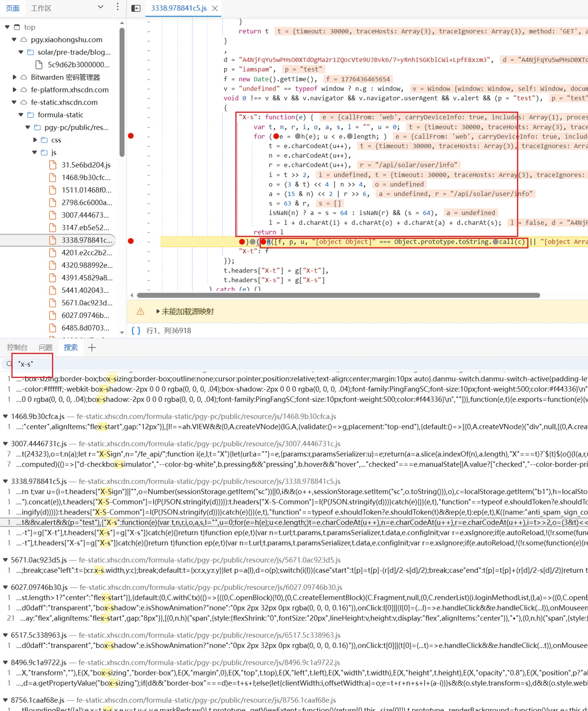588x711 pixels.
Task: Open the navigator tabs overflow chevron
Action: coord(100,7)
